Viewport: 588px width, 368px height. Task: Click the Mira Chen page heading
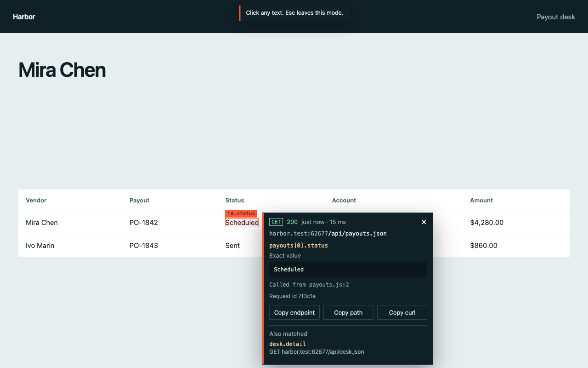[62, 70]
